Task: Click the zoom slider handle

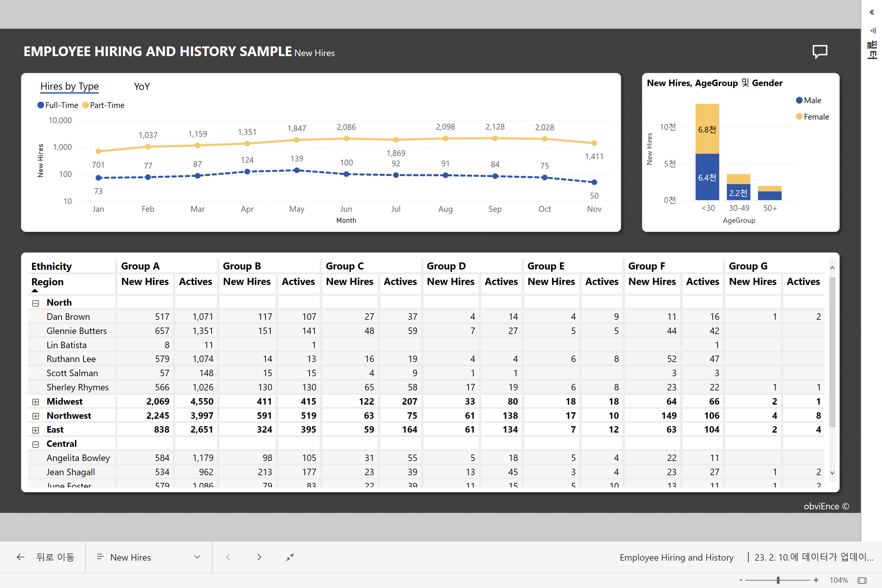Action: [778, 580]
